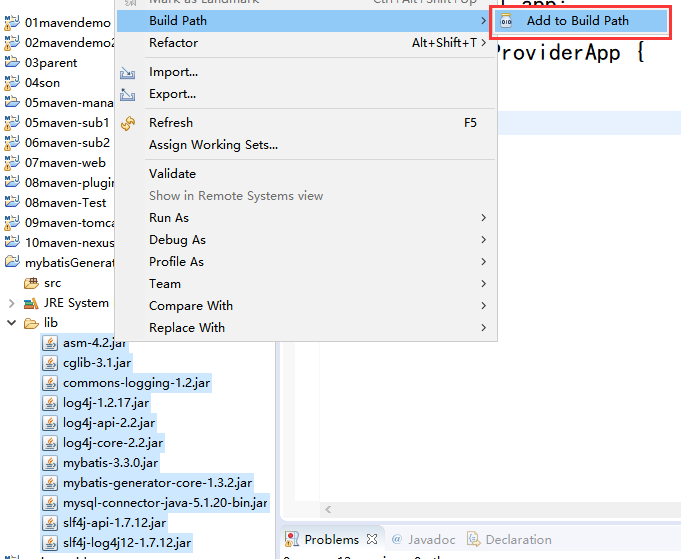Select 10maven-nexus project
This screenshot has height=559, width=681.
[x=69, y=242]
